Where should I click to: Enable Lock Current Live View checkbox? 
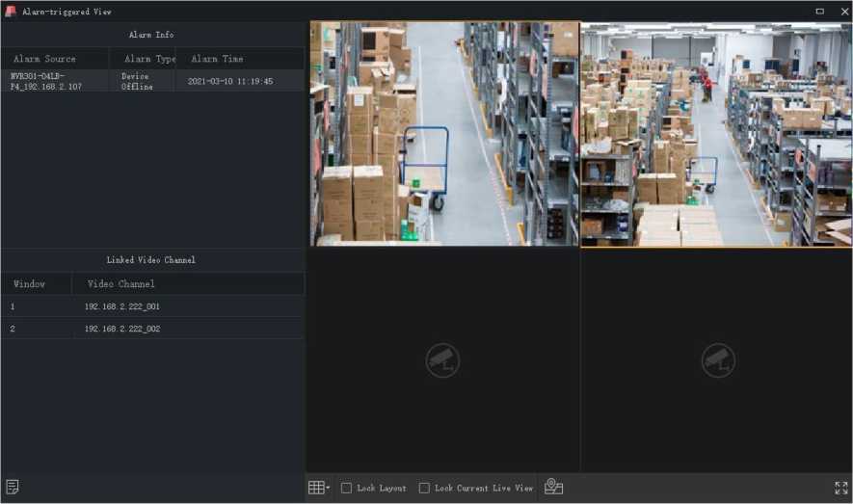424,489
